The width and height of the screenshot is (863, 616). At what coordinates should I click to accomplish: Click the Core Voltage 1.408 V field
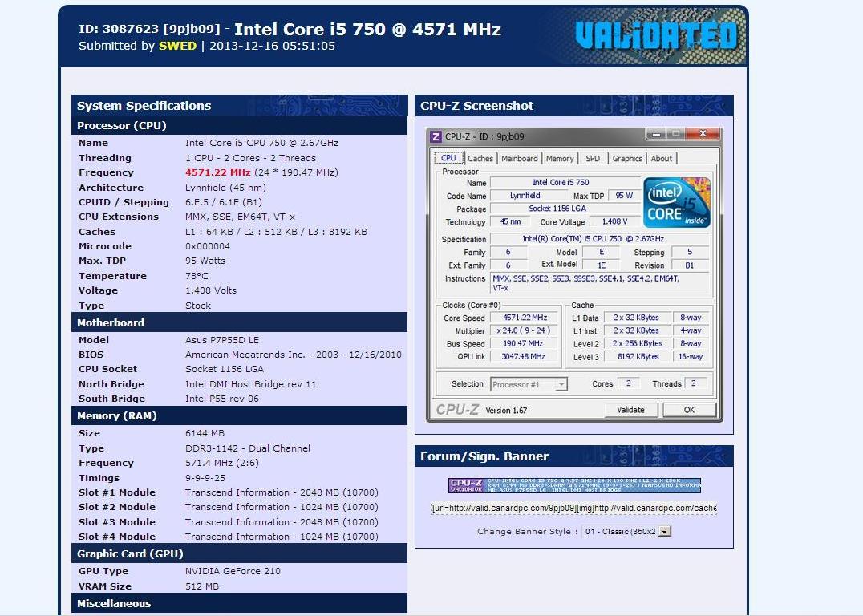click(614, 221)
